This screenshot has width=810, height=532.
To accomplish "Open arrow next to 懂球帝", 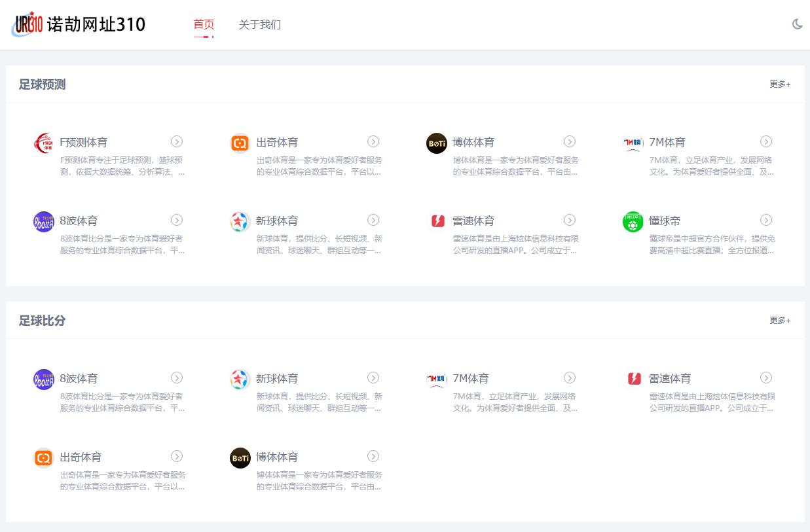I will pyautogui.click(x=766, y=220).
